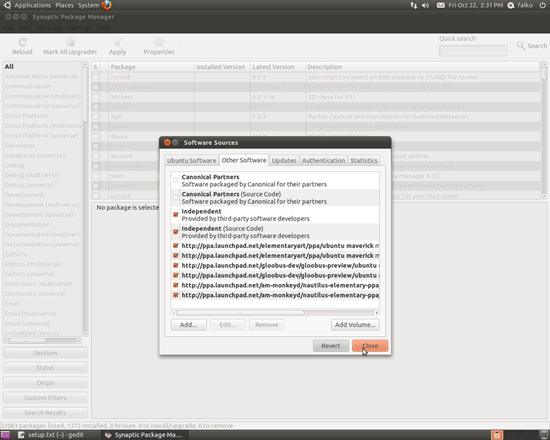The height and width of the screenshot is (440, 550).
Task: Click the Add Volume... button
Action: 355,325
